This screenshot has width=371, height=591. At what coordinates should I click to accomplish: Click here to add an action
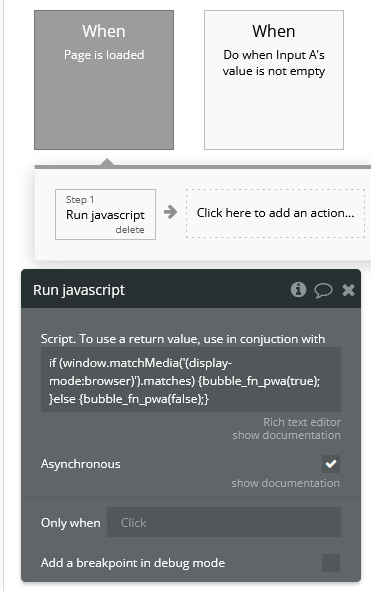pyautogui.click(x=275, y=213)
